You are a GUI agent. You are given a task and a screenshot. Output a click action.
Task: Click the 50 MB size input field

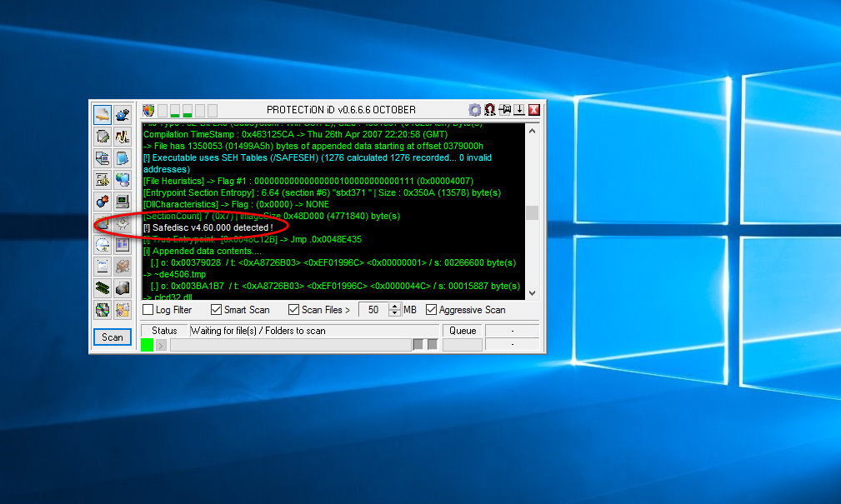coord(374,310)
